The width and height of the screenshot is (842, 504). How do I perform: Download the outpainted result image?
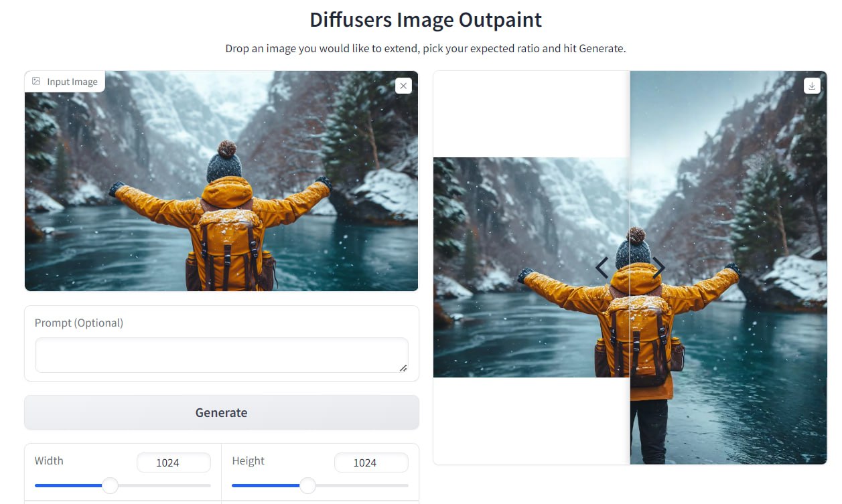pos(812,86)
